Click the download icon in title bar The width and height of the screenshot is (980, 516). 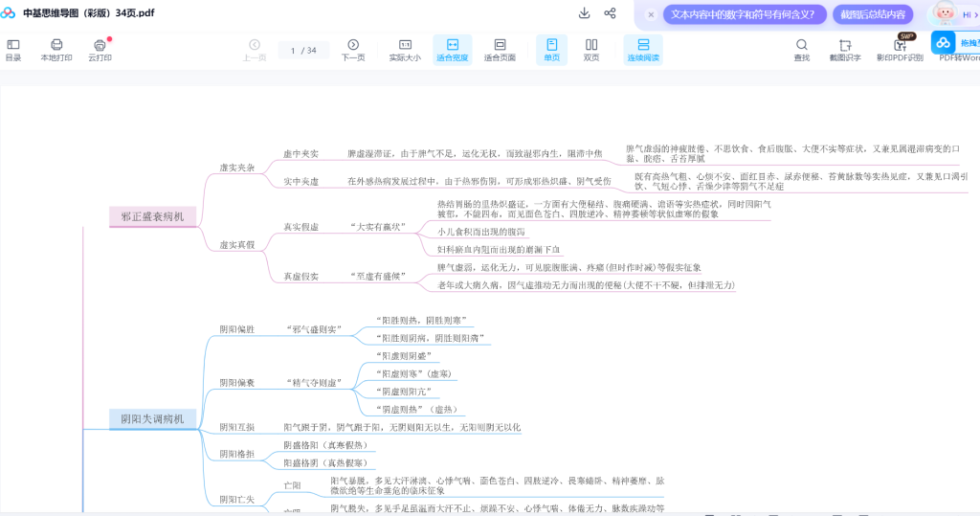(585, 13)
